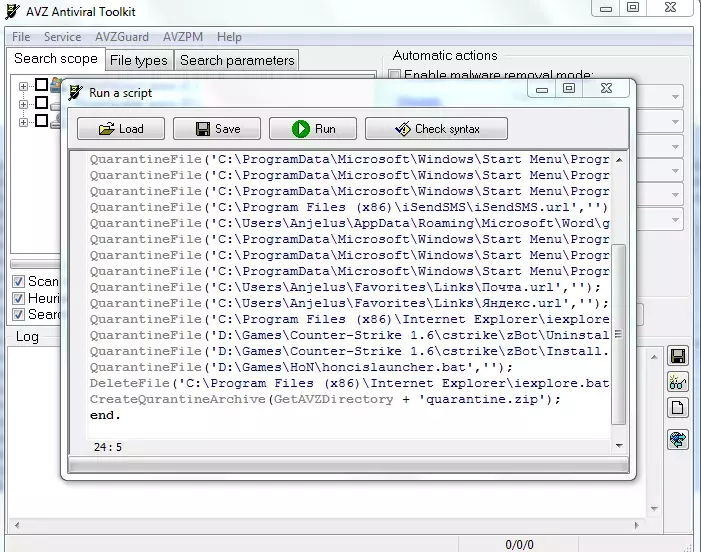
Task: Click the 0/0/0 status bar counter
Action: pos(519,545)
